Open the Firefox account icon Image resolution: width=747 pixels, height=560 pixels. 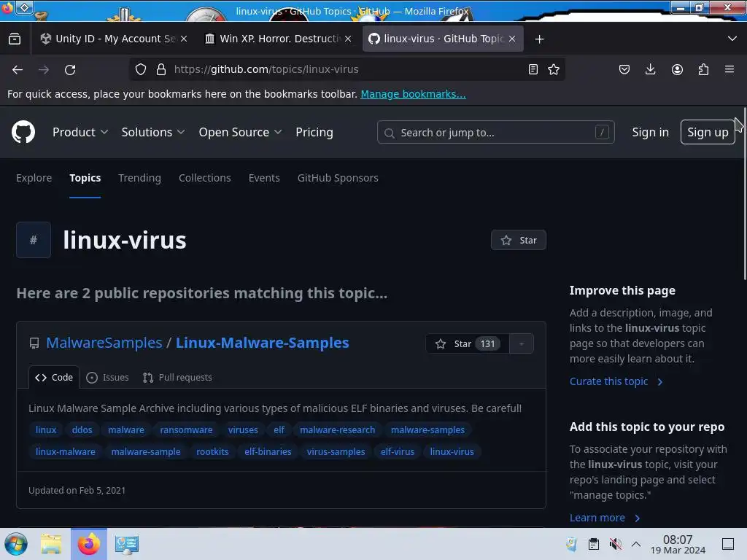(x=677, y=69)
